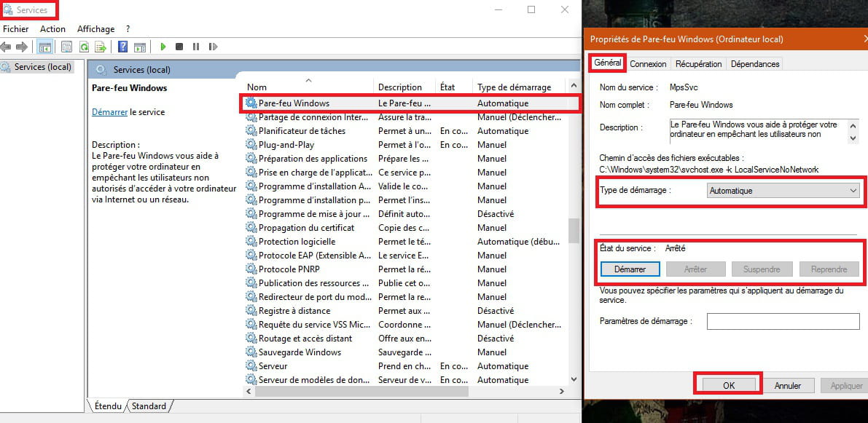The width and height of the screenshot is (868, 423).
Task: Pause the service with the pause icon
Action: point(196,47)
